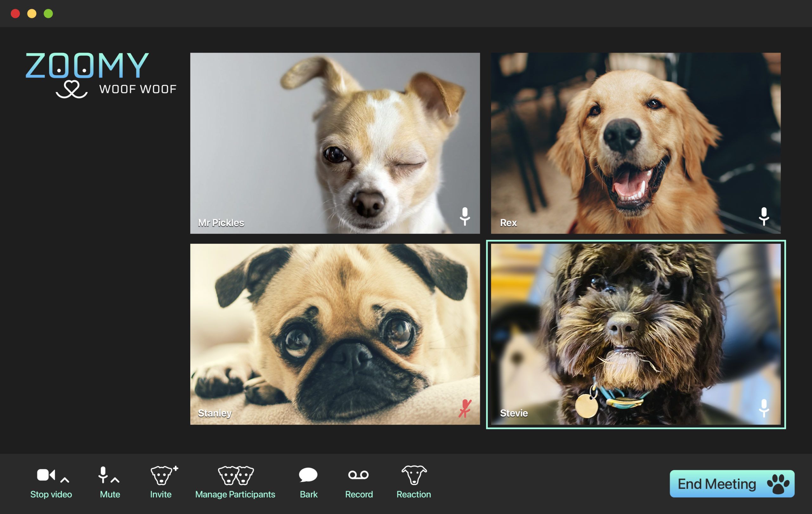Expand video options chevron beside camera

click(x=65, y=480)
